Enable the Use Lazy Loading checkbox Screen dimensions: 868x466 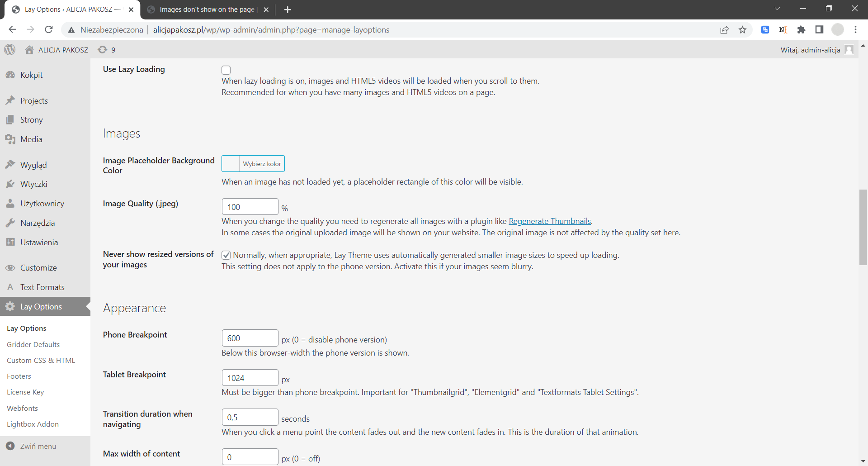pyautogui.click(x=226, y=70)
